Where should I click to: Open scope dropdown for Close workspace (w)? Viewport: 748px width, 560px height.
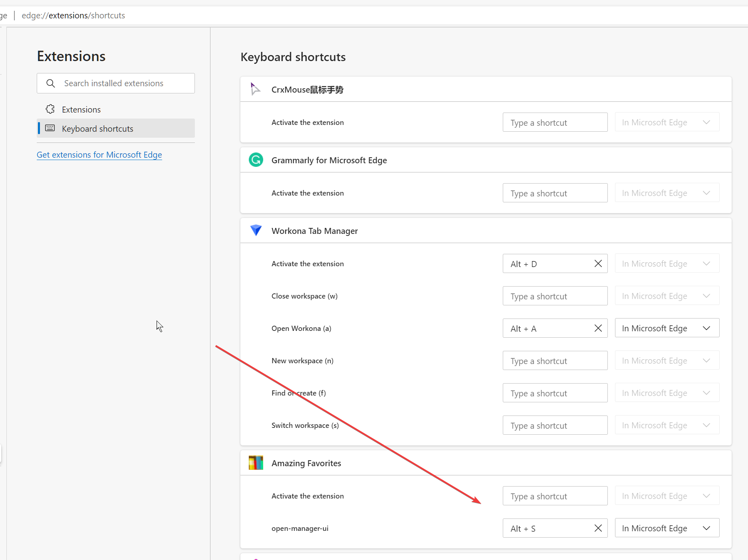667,296
